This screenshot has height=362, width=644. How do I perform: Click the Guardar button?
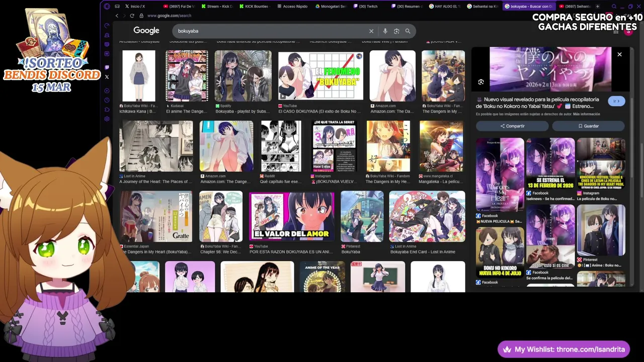tap(588, 126)
